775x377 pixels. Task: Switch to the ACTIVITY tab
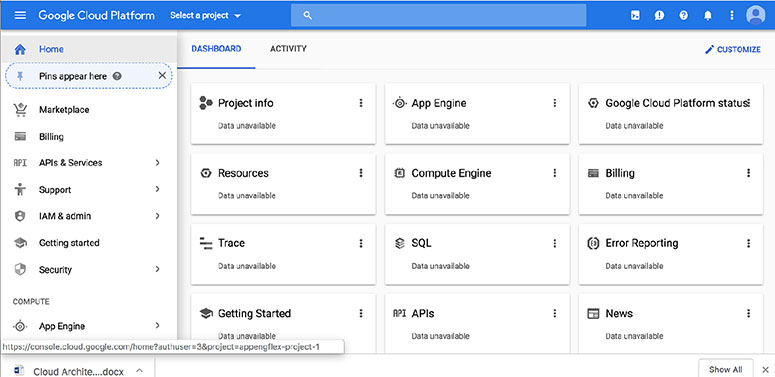(x=288, y=49)
